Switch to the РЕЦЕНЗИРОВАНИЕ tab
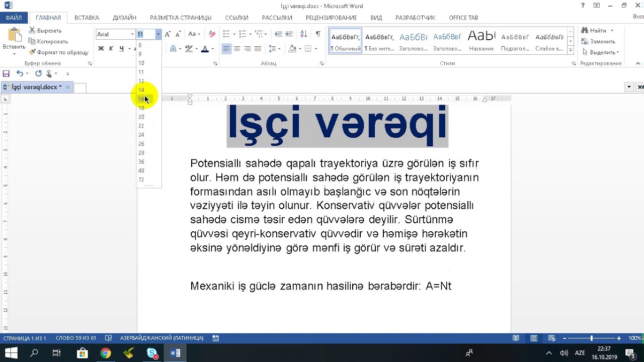The width and height of the screenshot is (644, 362). tap(331, 18)
